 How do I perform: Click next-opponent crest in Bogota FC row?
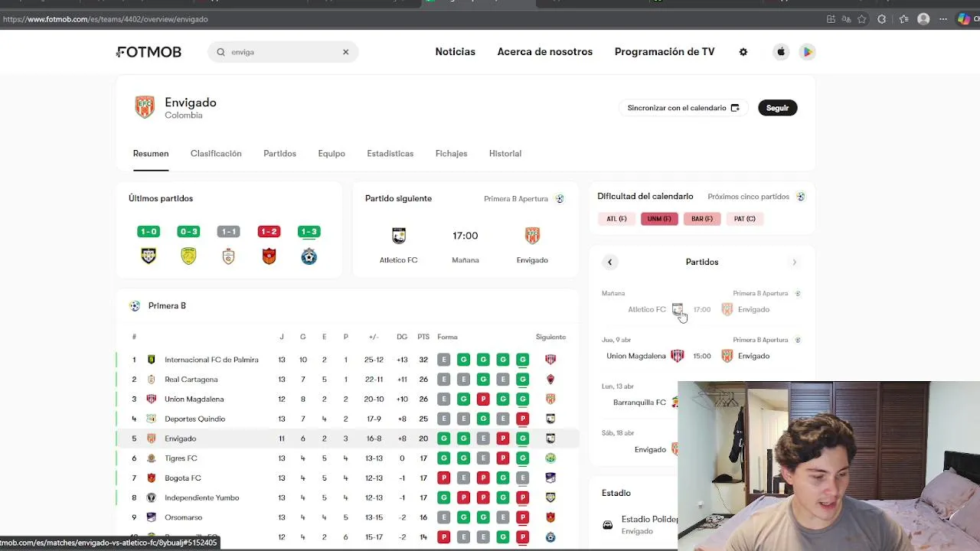pos(550,478)
